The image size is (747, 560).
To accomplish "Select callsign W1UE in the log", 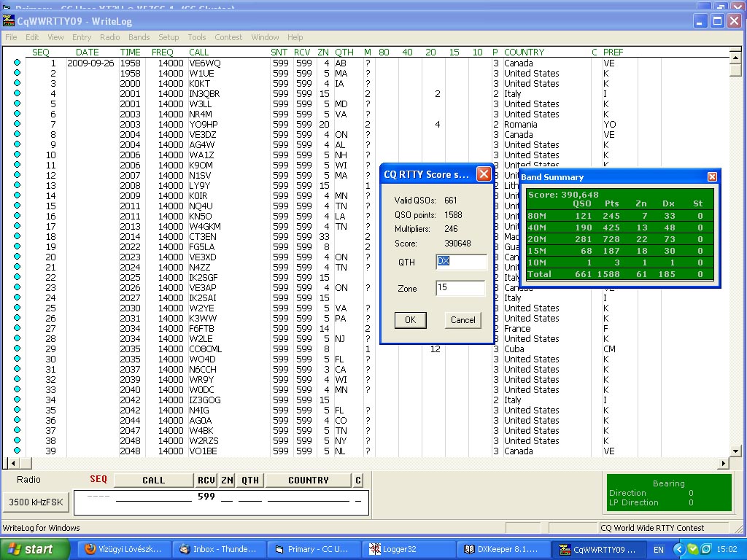I will pyautogui.click(x=201, y=74).
